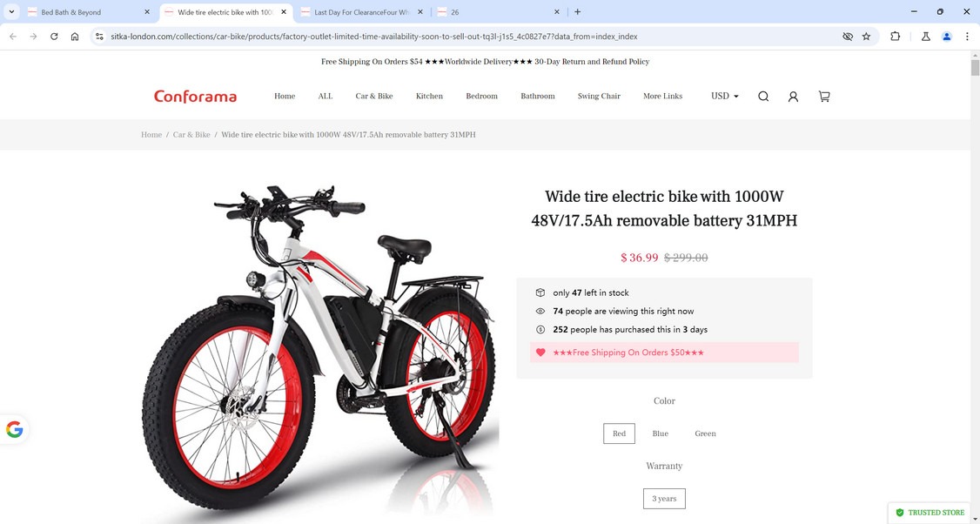Open the browser extensions puzzle icon
Screen dimensions: 980x524
click(x=895, y=37)
